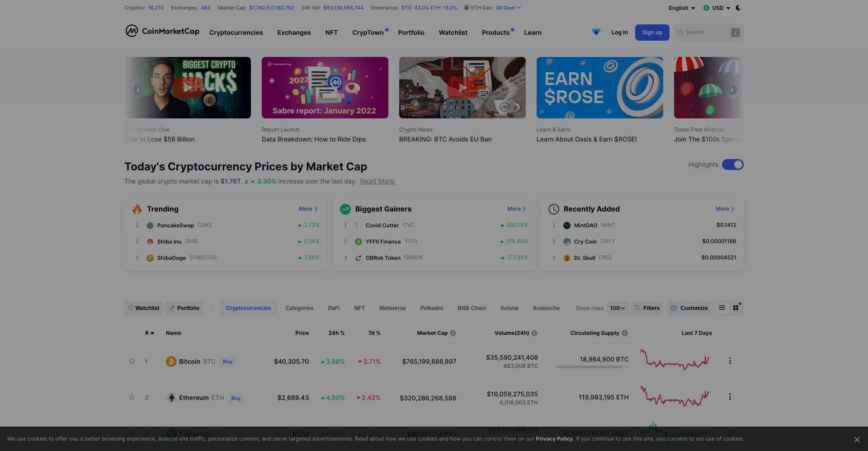Screen dimensions: 868x451
Task: Open the Read More link
Action: (377, 181)
